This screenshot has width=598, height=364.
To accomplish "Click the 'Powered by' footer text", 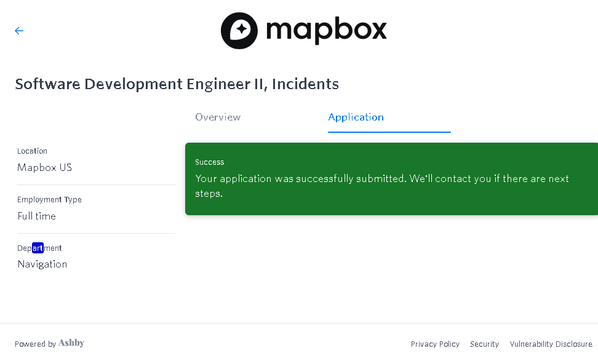I will click(x=35, y=344).
